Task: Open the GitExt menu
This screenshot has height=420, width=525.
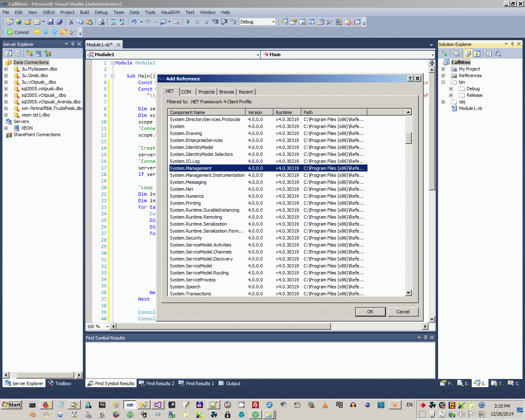Action: point(49,12)
